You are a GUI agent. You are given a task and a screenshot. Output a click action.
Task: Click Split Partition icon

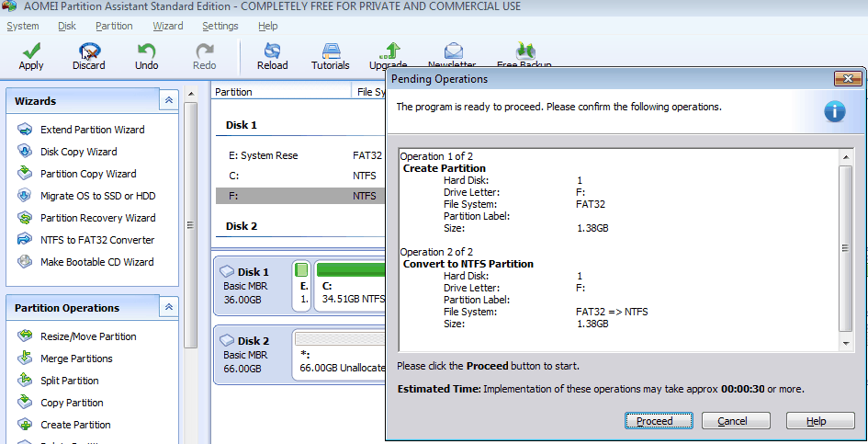[x=25, y=381]
